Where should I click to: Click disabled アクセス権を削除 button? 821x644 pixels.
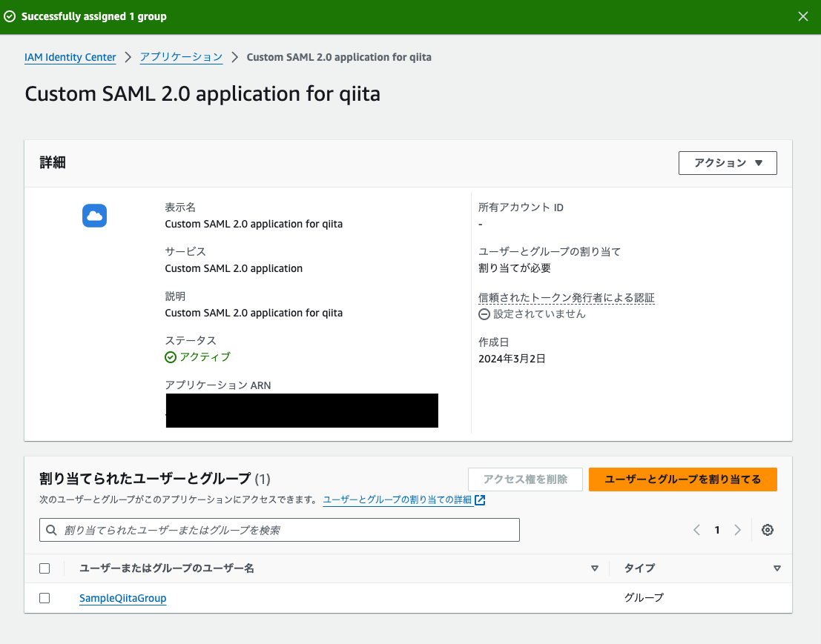tap(525, 479)
